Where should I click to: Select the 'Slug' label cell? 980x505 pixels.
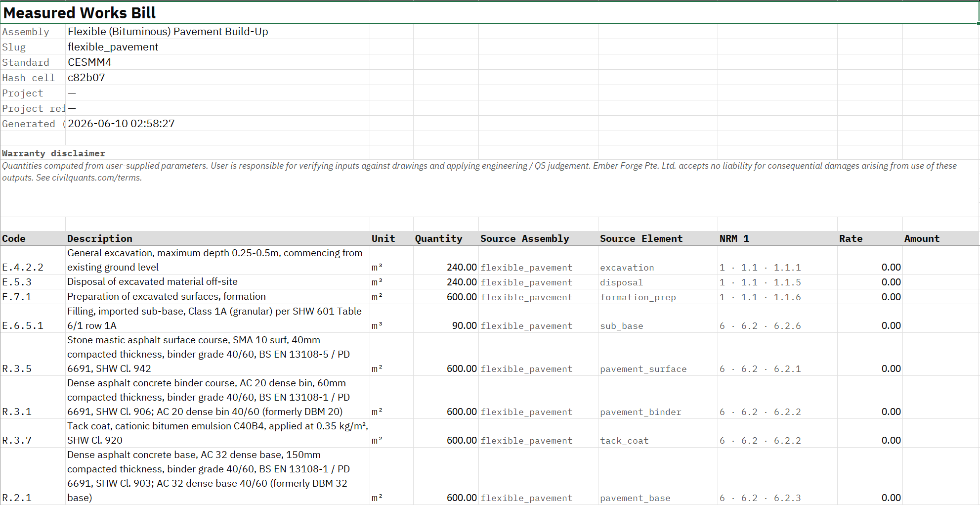[33, 47]
